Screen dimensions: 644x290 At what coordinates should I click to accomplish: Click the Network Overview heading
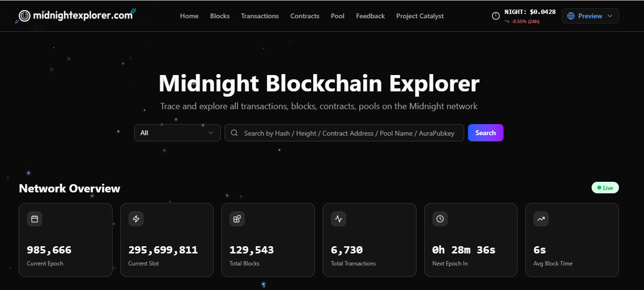(x=70, y=188)
